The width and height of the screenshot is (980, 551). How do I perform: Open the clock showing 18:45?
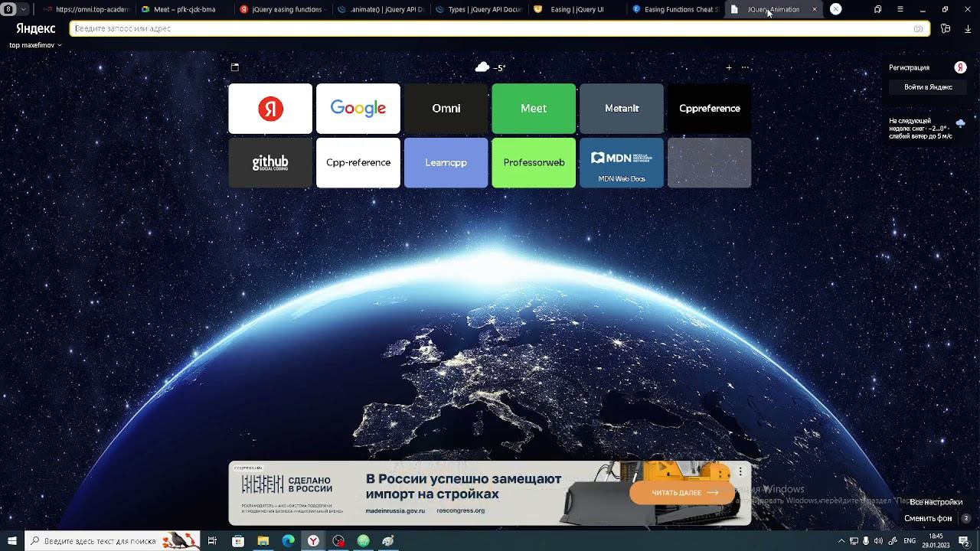(x=935, y=541)
